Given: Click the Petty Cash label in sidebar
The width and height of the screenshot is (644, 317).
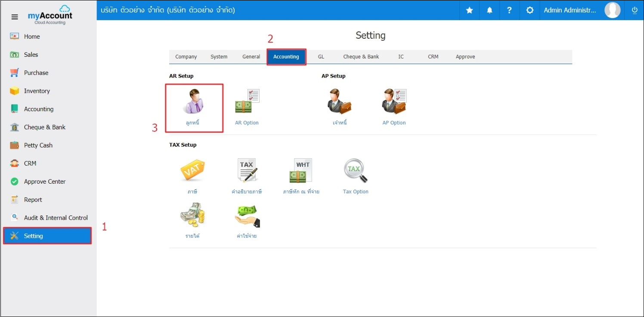Looking at the screenshot, I should coord(38,145).
